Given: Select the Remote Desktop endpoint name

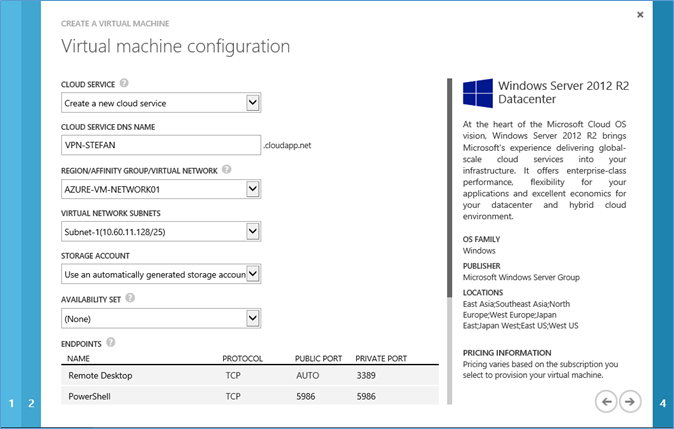Looking at the screenshot, I should [x=100, y=375].
